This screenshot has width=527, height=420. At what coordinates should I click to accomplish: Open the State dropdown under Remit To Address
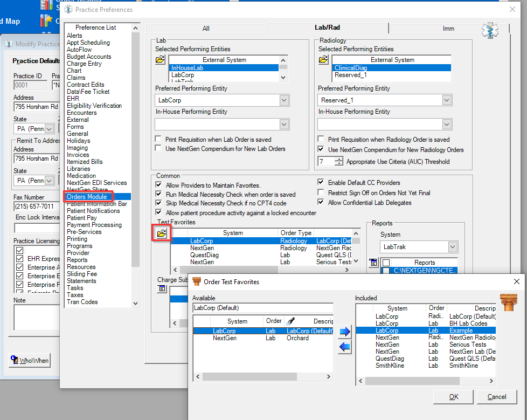tap(49, 181)
